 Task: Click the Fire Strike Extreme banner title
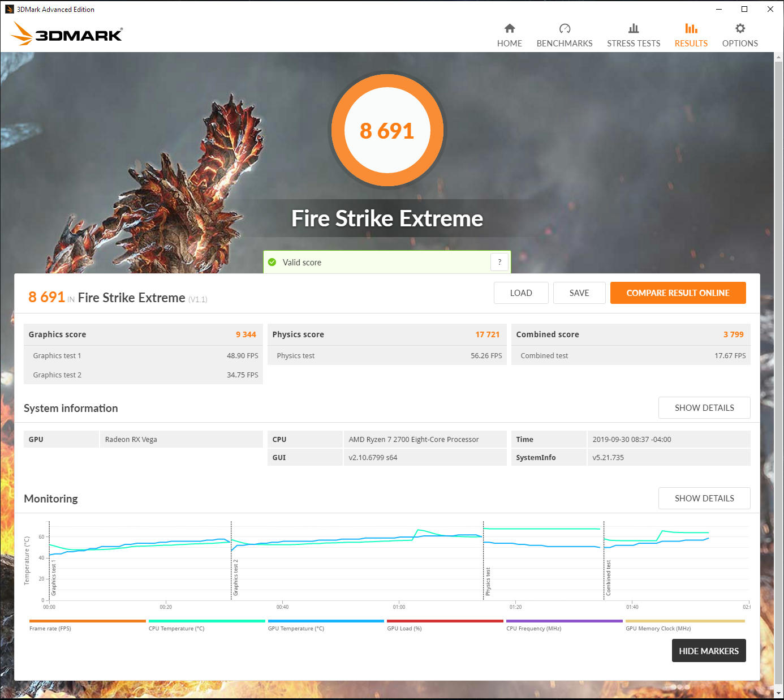[x=387, y=218]
